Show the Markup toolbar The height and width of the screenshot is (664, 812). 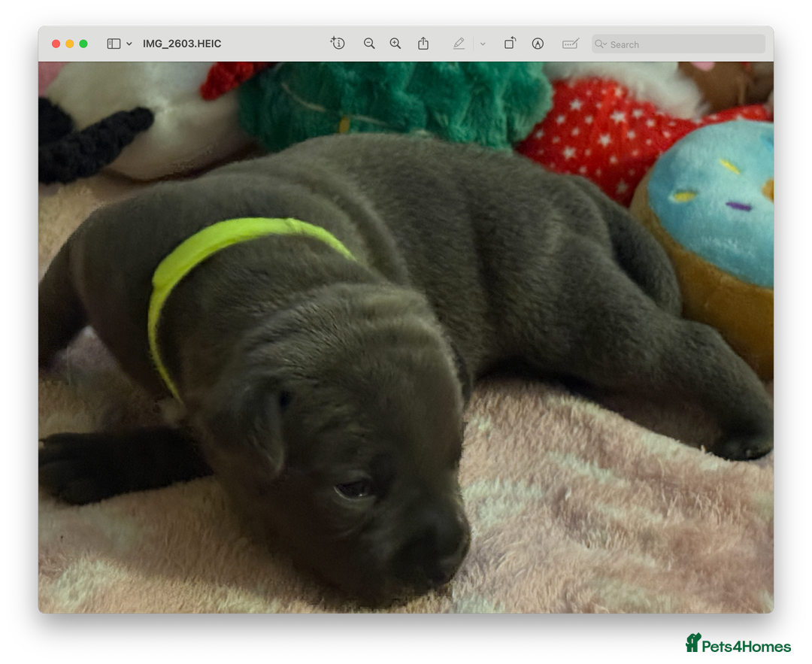537,44
